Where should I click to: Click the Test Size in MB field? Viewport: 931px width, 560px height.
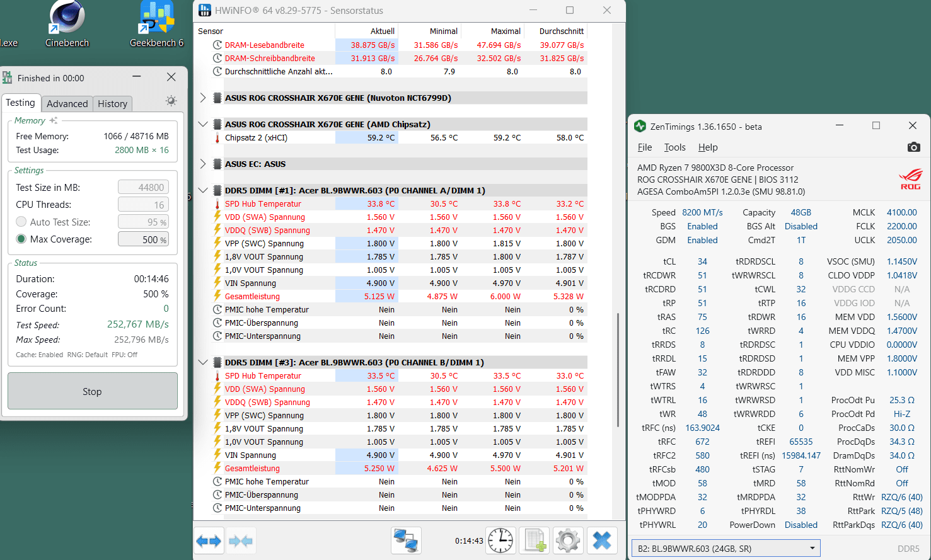pyautogui.click(x=143, y=187)
